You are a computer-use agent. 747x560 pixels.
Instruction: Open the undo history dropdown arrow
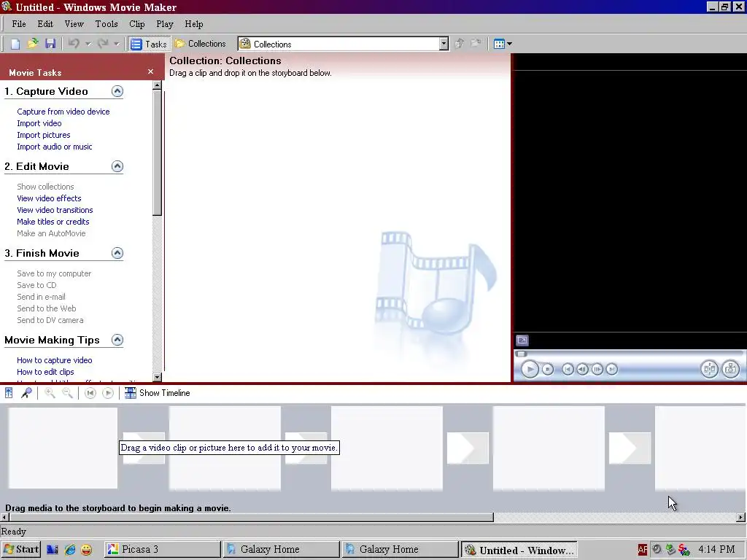point(88,44)
